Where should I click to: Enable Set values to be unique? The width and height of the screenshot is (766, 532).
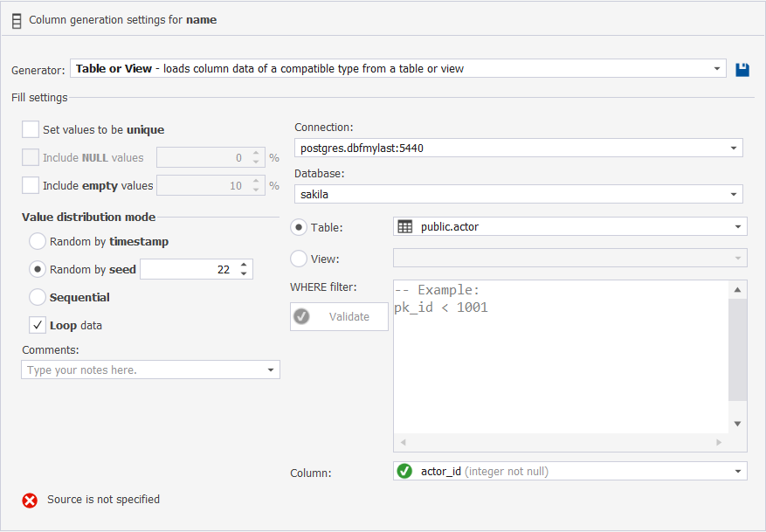coord(31,129)
